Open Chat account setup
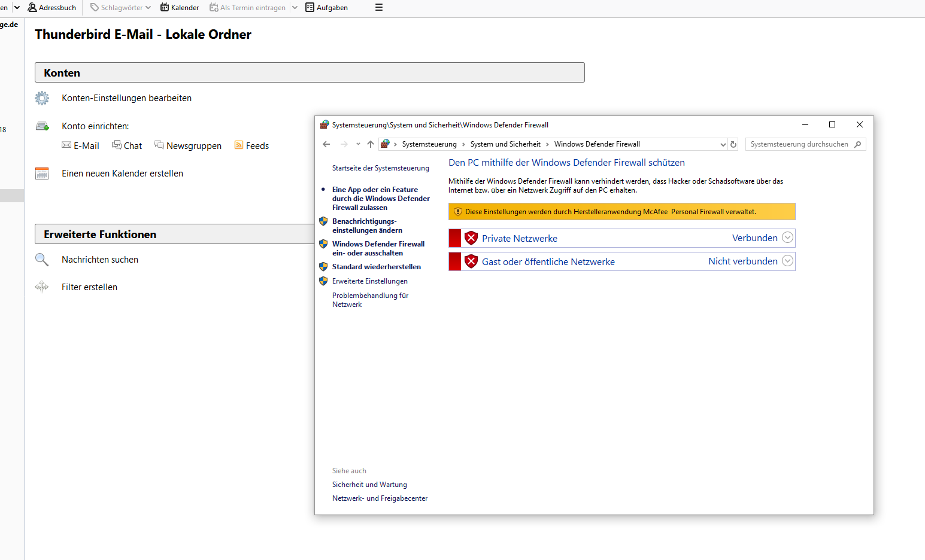925x560 pixels. tap(127, 145)
